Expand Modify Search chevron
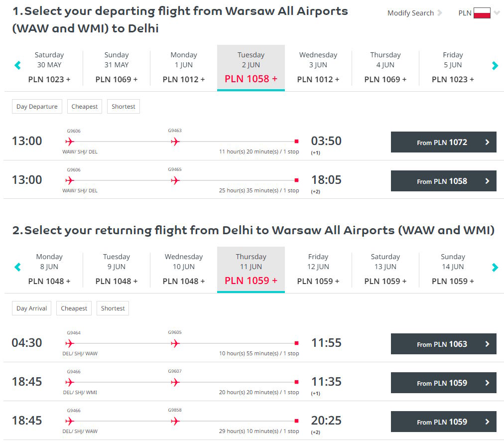The image size is (504, 442). click(x=440, y=13)
